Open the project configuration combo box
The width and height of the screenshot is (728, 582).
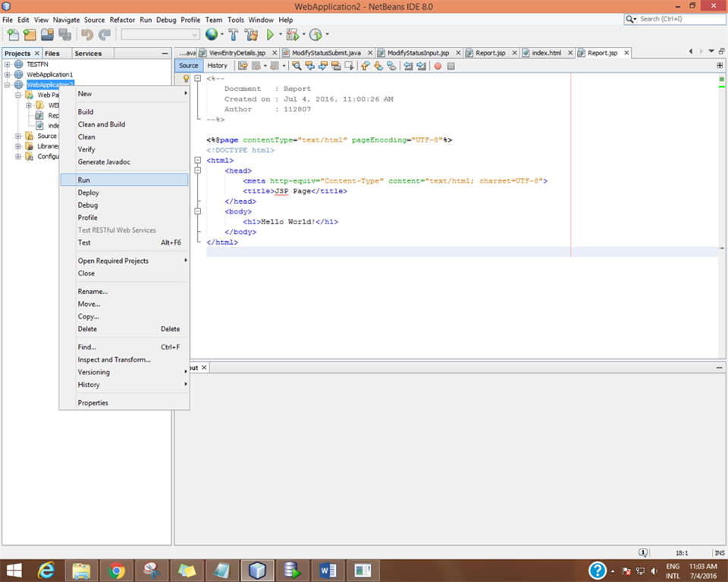tap(160, 35)
